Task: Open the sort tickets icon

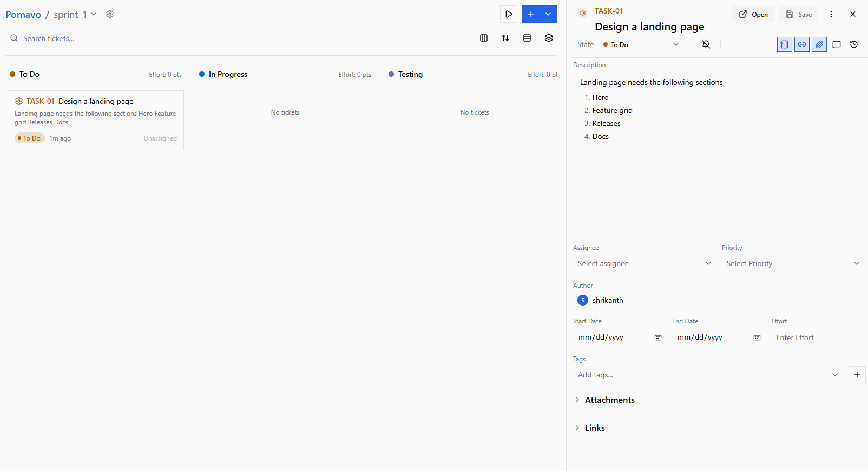Action: pyautogui.click(x=505, y=38)
